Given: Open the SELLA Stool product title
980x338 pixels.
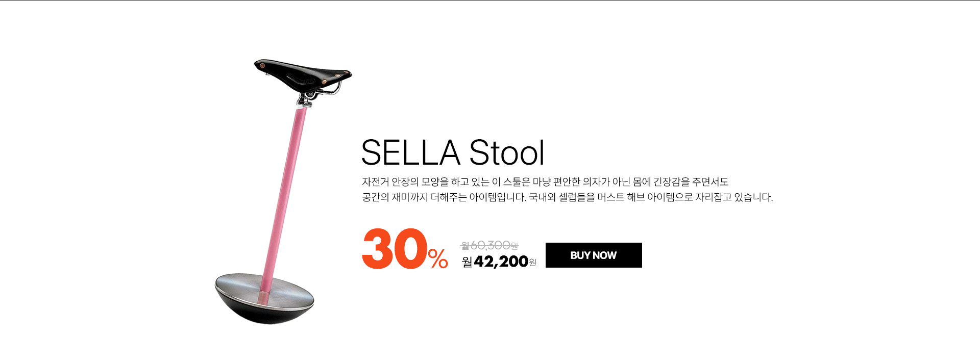Looking at the screenshot, I should click(453, 152).
